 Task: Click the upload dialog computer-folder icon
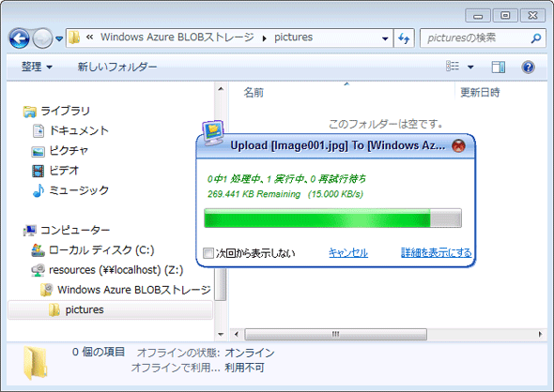213,132
